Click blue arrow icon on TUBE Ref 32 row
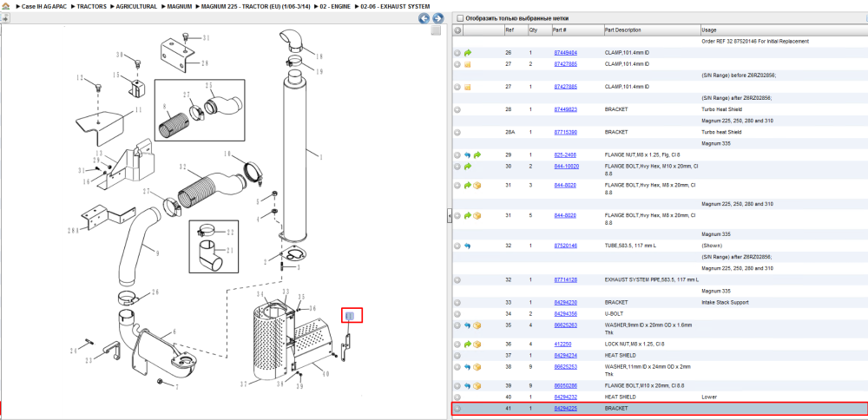This screenshot has width=868, height=420. [x=468, y=246]
